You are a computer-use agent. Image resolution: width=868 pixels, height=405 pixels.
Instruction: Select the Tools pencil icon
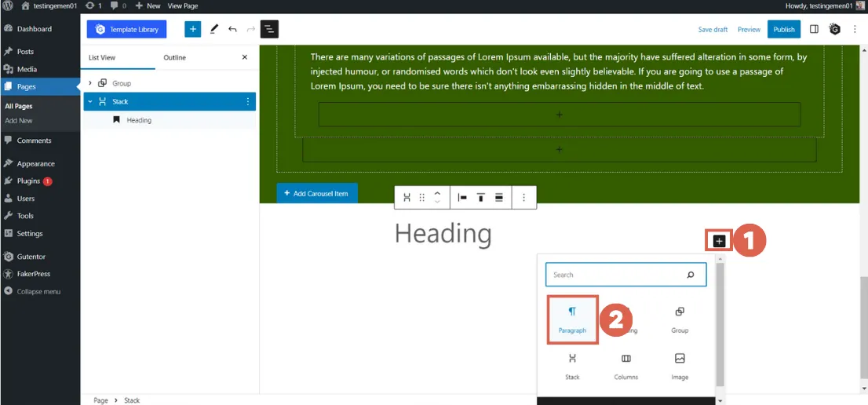click(x=214, y=29)
